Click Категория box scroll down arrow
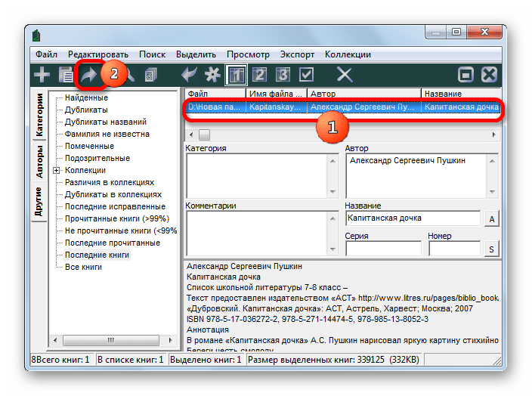The width and height of the screenshot is (532, 396). pyautogui.click(x=332, y=192)
